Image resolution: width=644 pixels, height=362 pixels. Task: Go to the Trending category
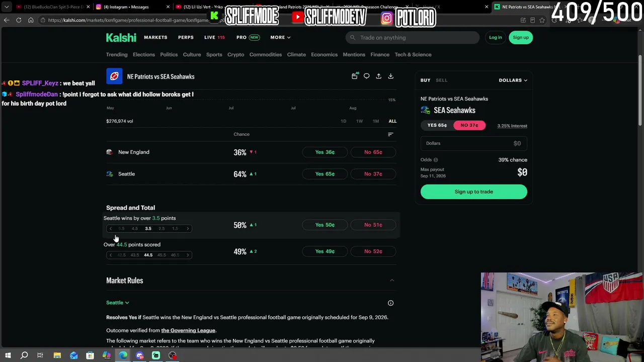(117, 54)
